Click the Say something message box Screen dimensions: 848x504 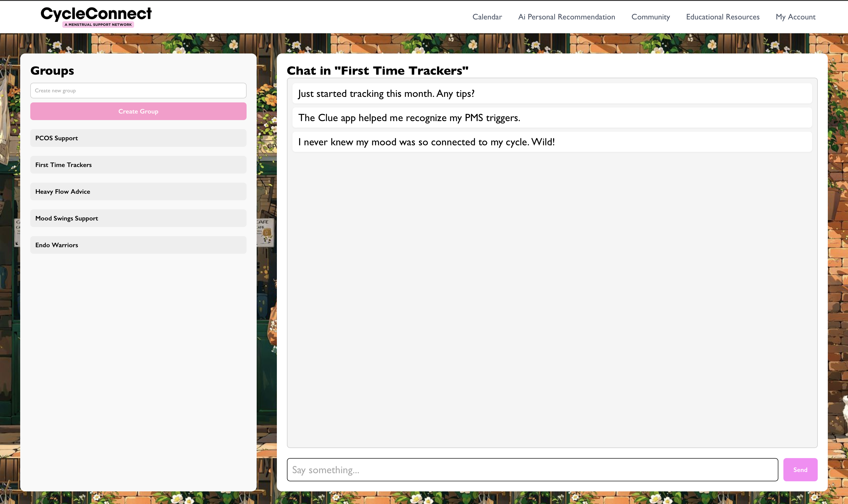pos(532,470)
